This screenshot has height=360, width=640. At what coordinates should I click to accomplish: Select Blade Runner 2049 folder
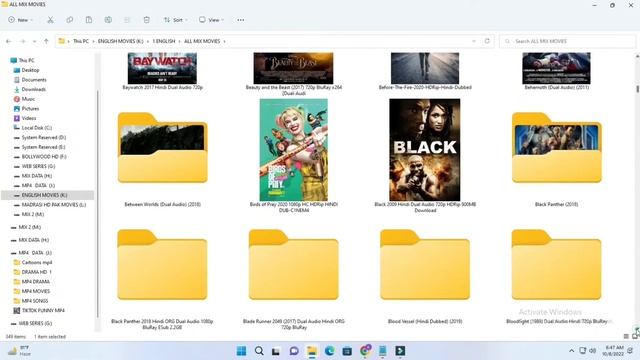tap(293, 264)
